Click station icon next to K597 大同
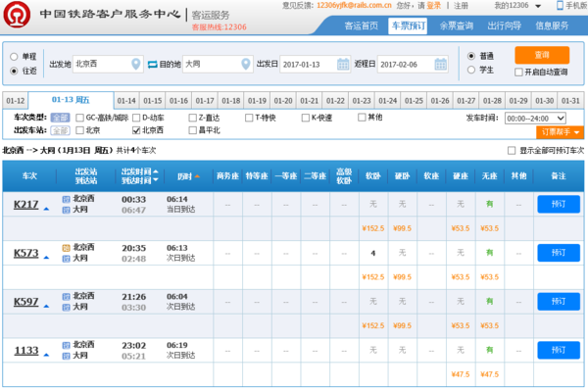This screenshot has width=588, height=390. tap(66, 308)
